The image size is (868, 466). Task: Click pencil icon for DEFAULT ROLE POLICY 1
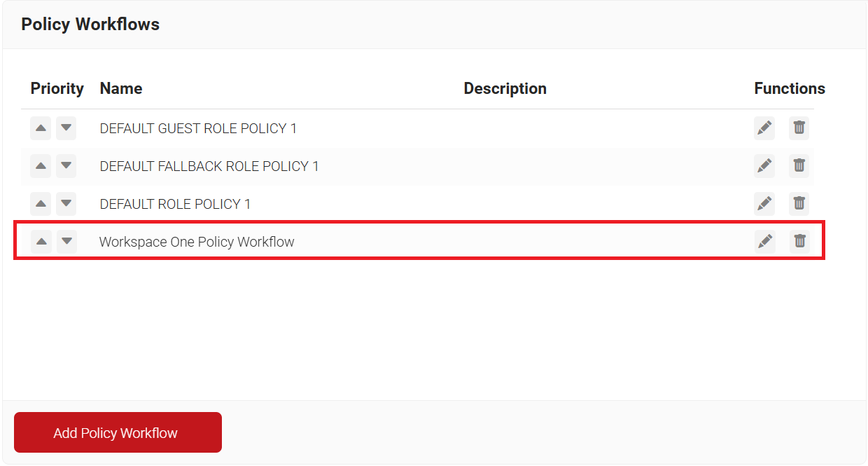[x=764, y=204]
